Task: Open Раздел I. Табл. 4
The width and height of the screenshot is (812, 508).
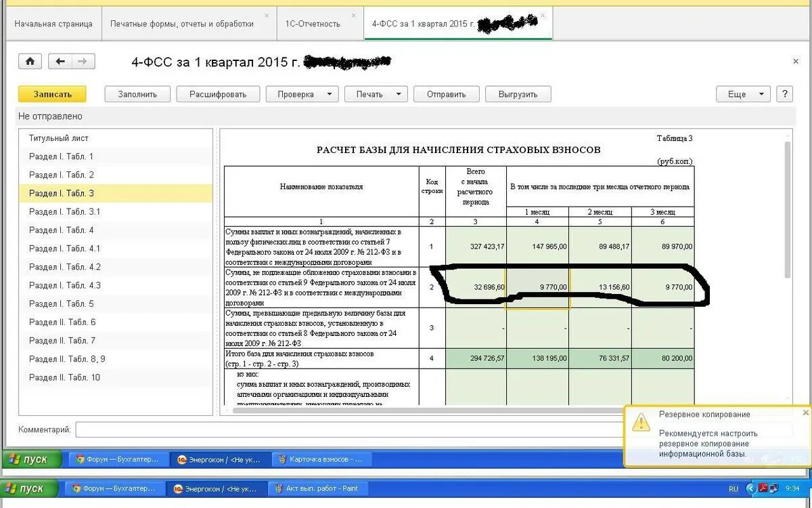Action: (116, 230)
